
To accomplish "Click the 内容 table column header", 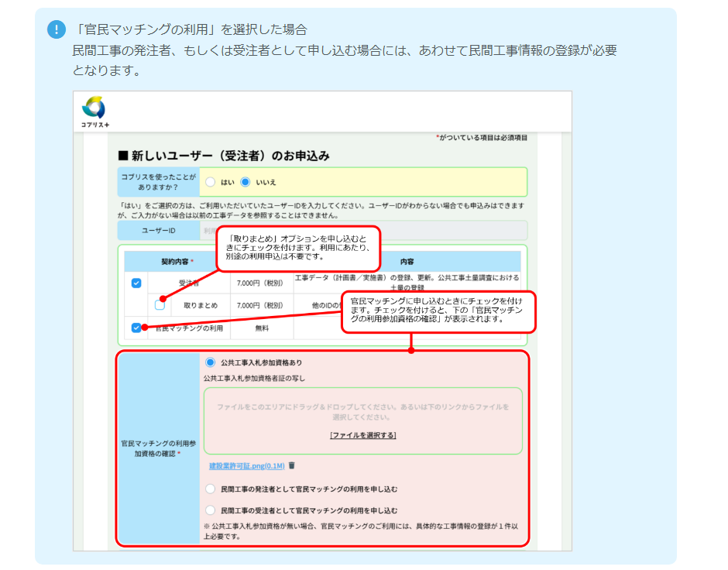I will 407,262.
